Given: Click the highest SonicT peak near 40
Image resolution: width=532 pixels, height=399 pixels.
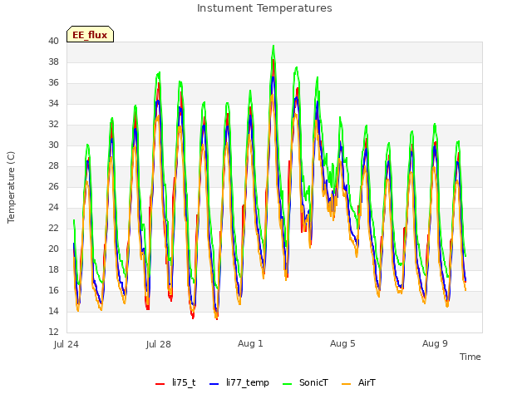Looking at the screenshot, I should (273, 47).
